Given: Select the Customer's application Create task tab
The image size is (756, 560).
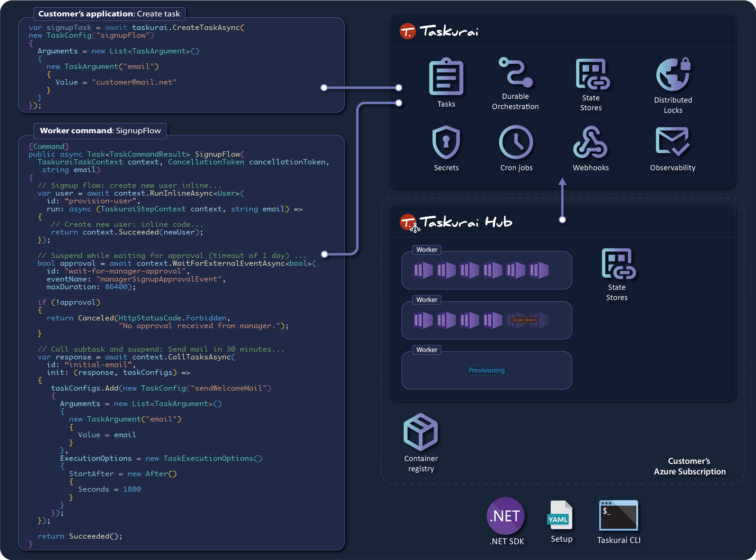Looking at the screenshot, I should tap(109, 14).
